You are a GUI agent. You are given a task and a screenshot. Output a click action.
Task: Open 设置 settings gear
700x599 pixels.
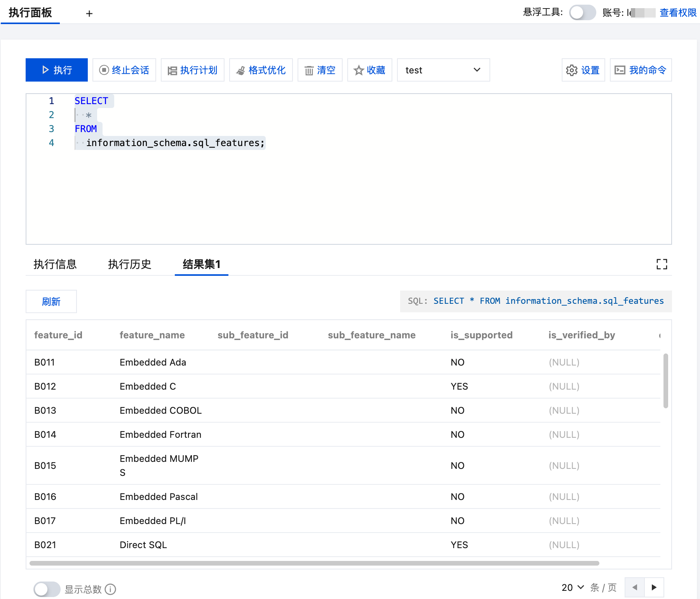(583, 70)
